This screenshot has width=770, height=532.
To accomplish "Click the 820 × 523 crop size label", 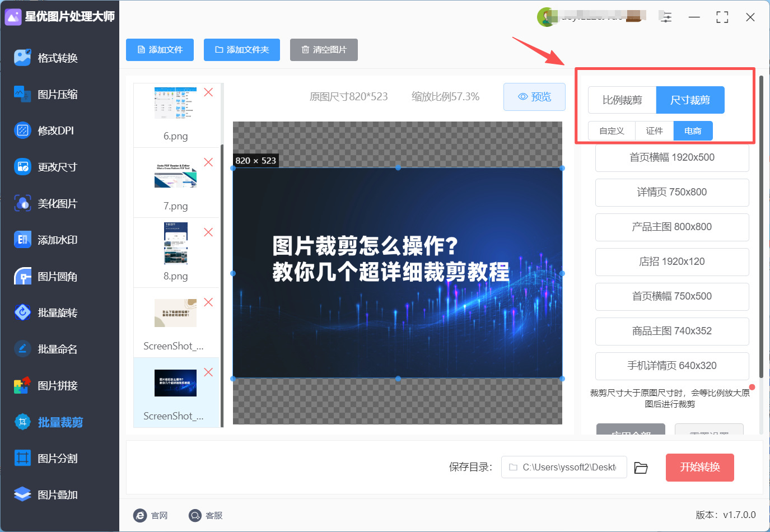I will point(256,161).
